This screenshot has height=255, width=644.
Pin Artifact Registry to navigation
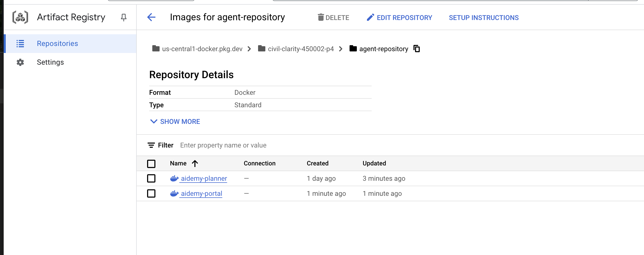click(123, 17)
